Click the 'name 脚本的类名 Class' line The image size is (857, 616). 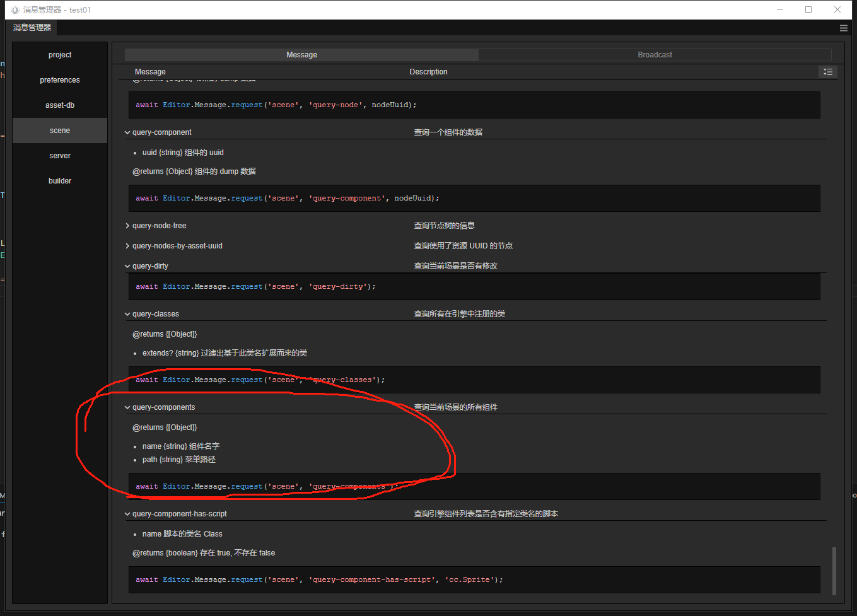click(x=182, y=534)
